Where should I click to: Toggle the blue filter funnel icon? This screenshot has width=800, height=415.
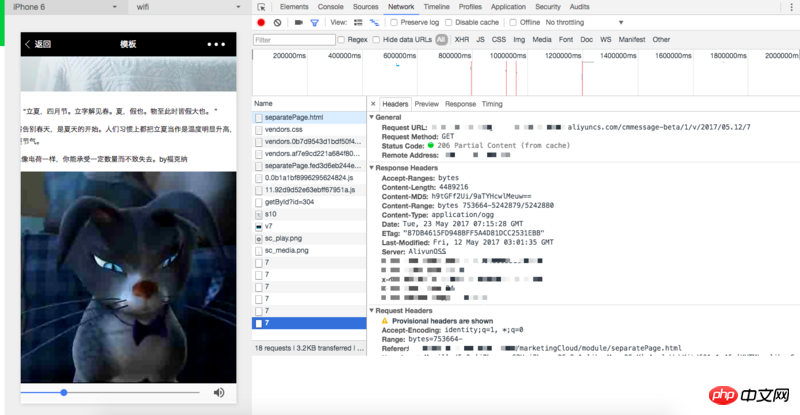pos(315,22)
